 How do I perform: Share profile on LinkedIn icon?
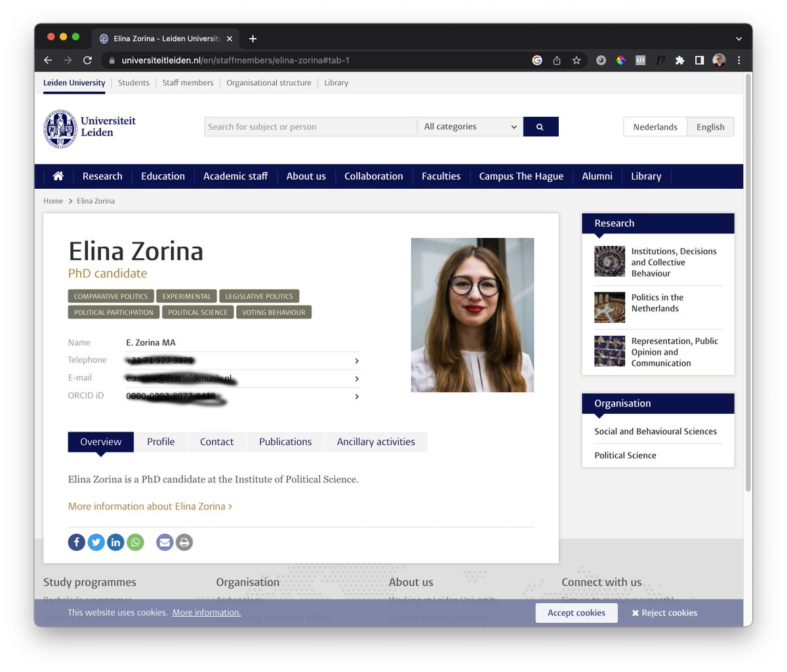(115, 542)
